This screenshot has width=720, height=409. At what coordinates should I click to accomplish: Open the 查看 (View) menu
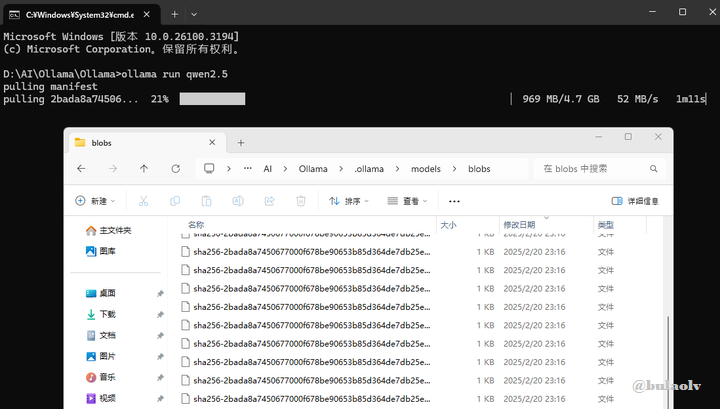[407, 201]
